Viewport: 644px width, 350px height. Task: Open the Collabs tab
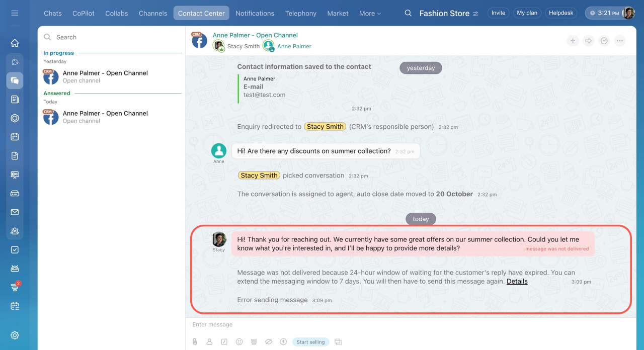(117, 13)
